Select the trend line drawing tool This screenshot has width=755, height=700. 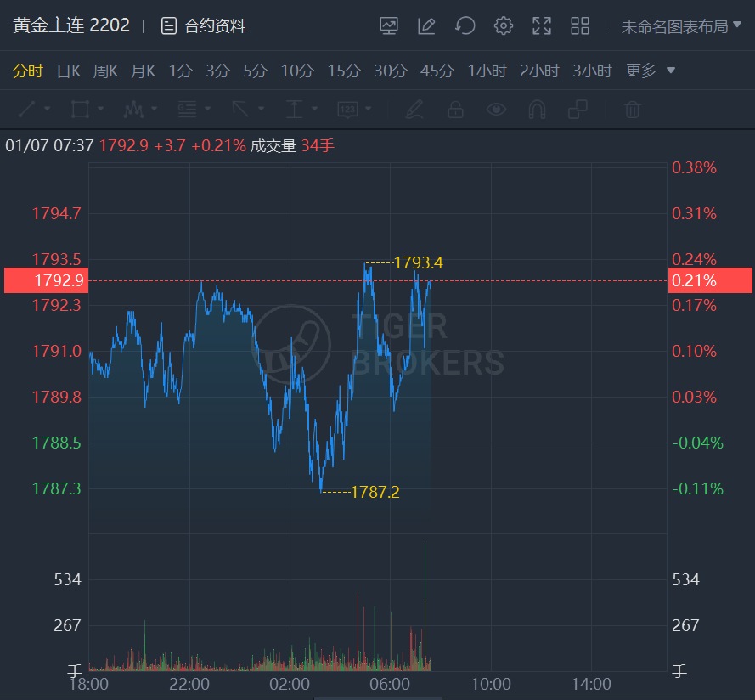(x=27, y=109)
